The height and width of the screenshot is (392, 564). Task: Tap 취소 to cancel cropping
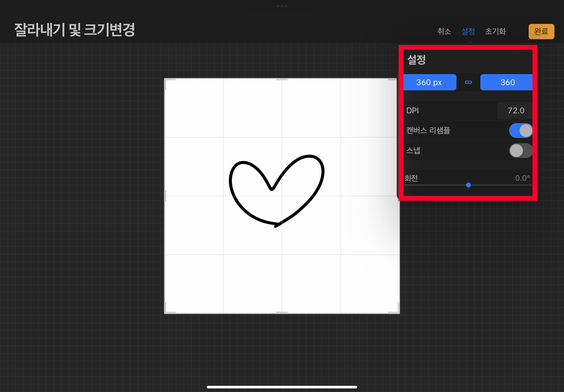[x=444, y=31]
